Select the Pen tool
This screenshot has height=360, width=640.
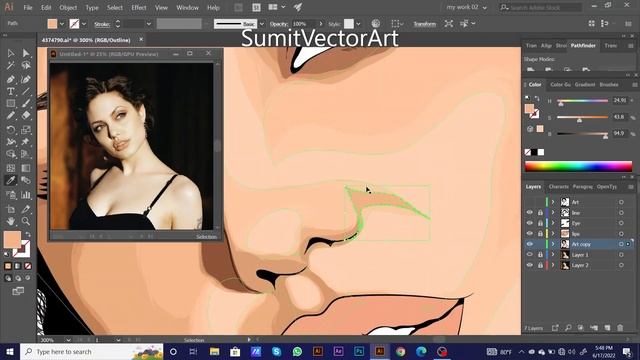coord(11,79)
